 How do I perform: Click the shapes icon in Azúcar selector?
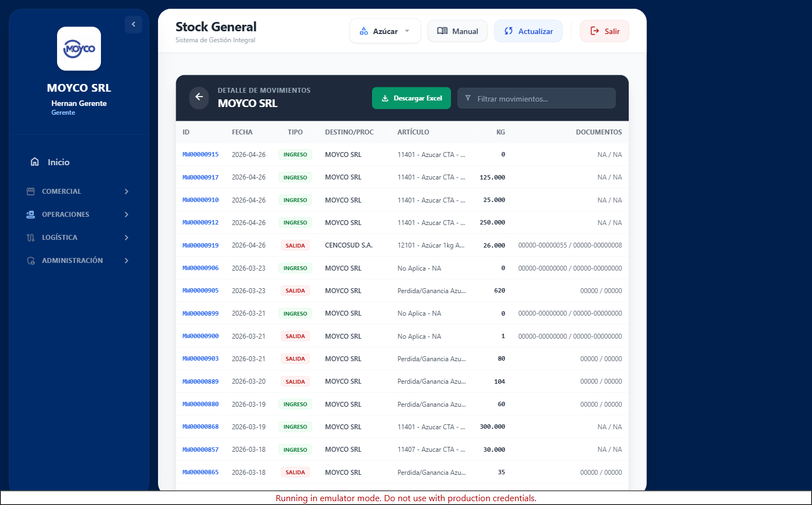[x=364, y=31]
